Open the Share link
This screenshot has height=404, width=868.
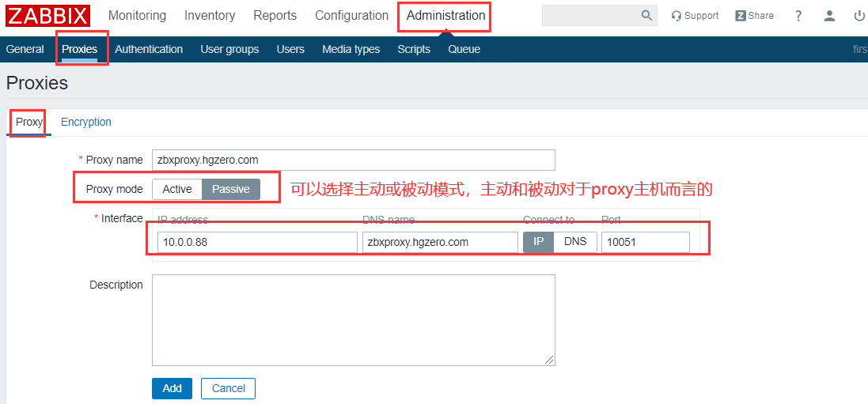pyautogui.click(x=754, y=16)
